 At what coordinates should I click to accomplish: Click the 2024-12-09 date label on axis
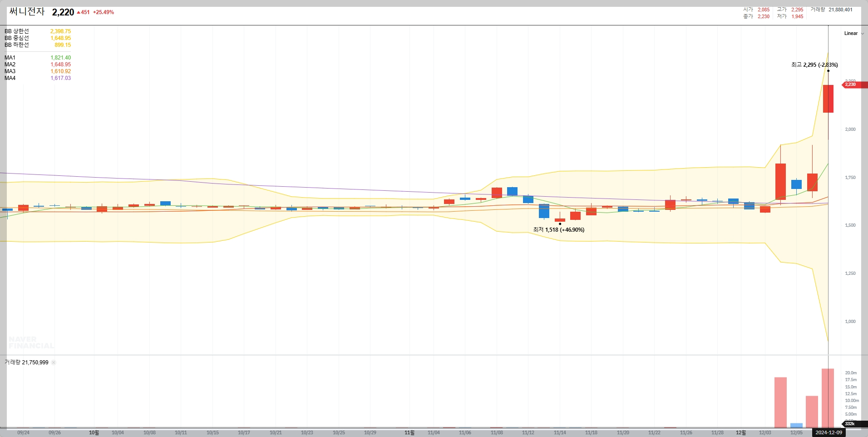[829, 432]
